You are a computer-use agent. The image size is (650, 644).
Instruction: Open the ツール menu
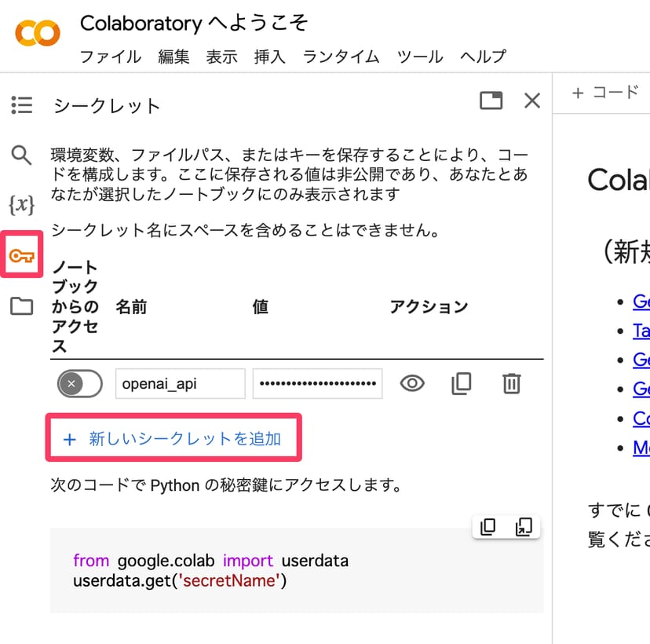tap(420, 57)
